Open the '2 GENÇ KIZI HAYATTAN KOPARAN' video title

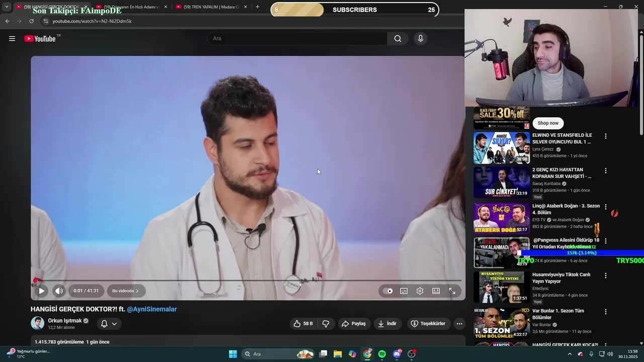(561, 173)
